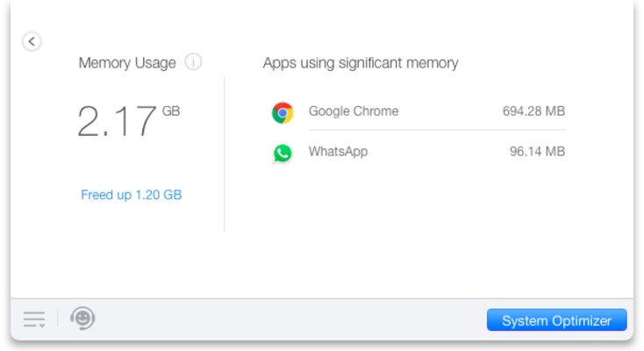The height and width of the screenshot is (351, 644).
Task: Expand the list menu in bottom bar
Action: tap(34, 319)
